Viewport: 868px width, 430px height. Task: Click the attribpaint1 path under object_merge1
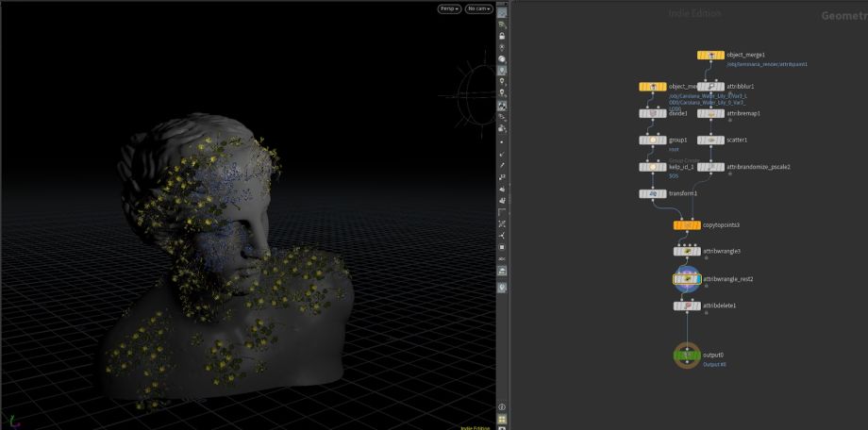tap(766, 64)
